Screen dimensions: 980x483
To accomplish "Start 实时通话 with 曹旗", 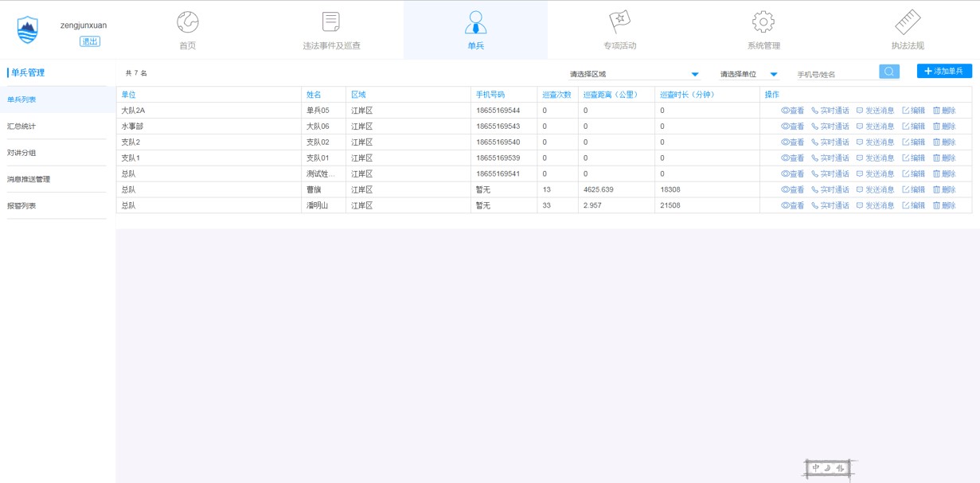I will click(830, 190).
